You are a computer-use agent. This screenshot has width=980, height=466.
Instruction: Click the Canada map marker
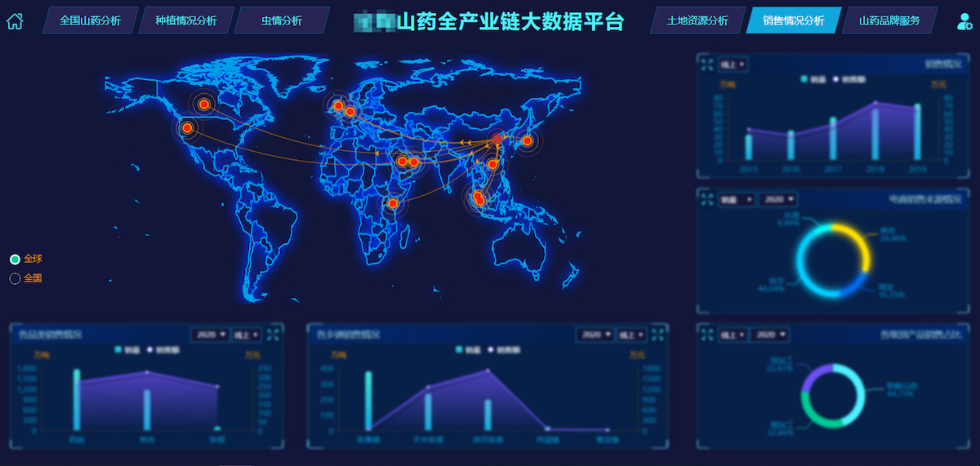[204, 104]
